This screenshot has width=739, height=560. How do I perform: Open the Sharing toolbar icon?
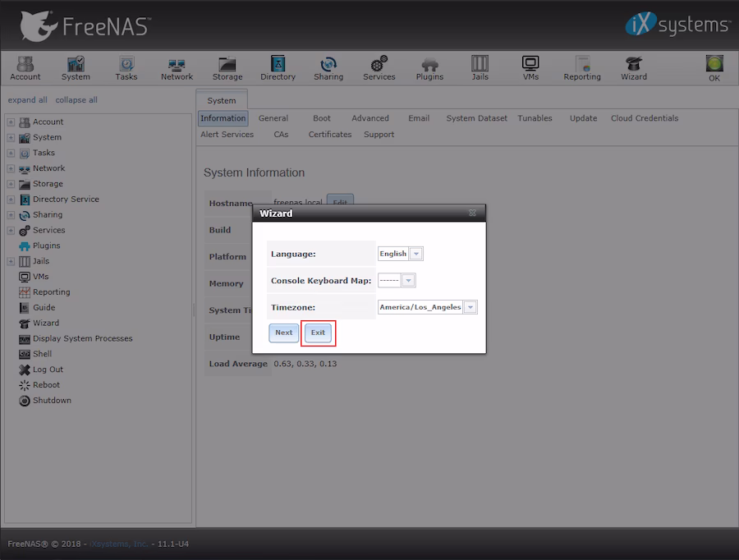click(x=328, y=68)
